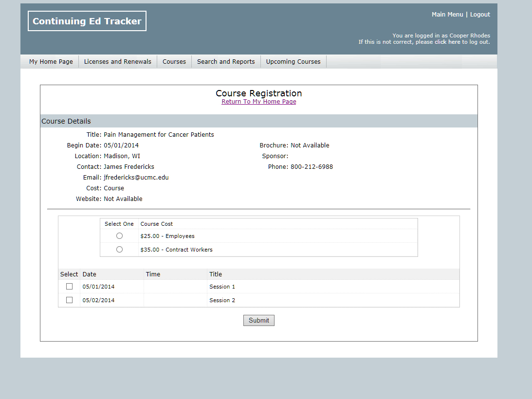Open the Courses menu item
The image size is (532, 399).
click(x=174, y=62)
